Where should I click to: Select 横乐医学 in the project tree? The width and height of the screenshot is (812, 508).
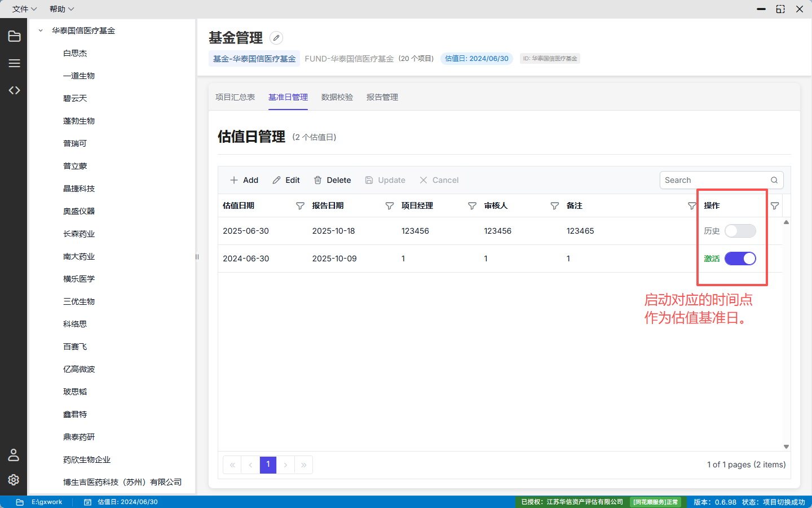tap(79, 279)
